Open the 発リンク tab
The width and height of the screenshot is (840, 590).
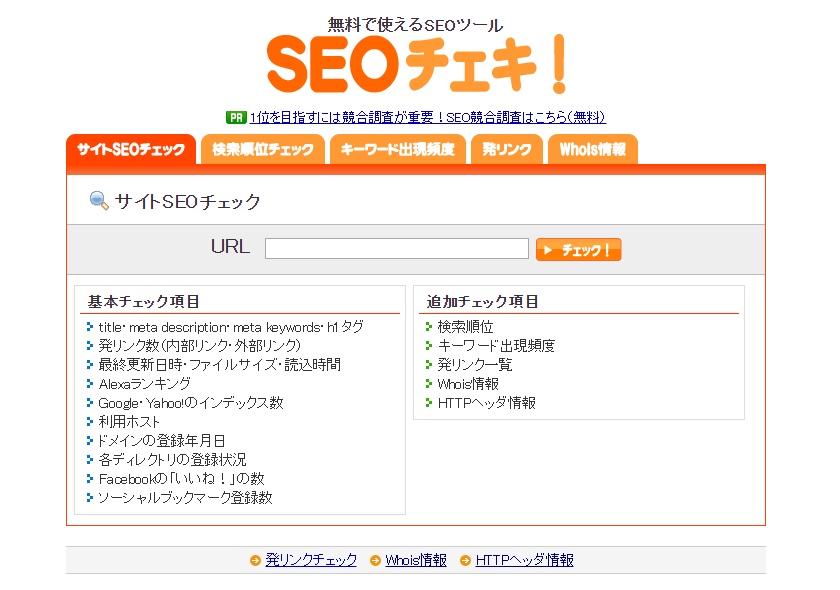click(x=507, y=149)
